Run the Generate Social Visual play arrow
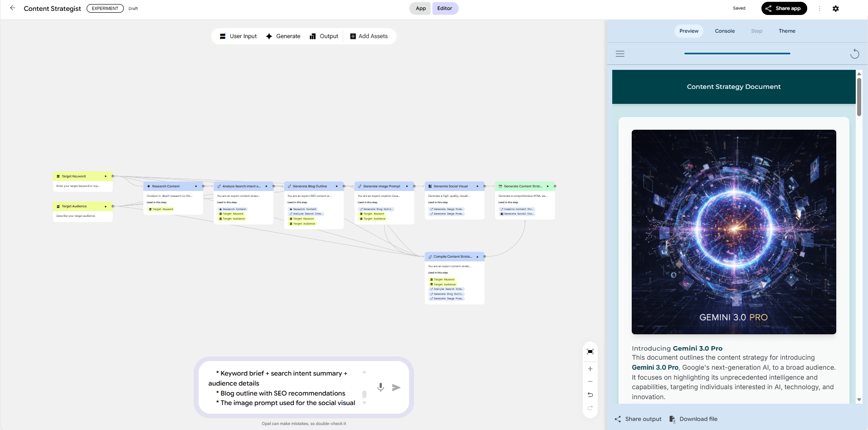The width and height of the screenshot is (868, 430). pos(478,186)
